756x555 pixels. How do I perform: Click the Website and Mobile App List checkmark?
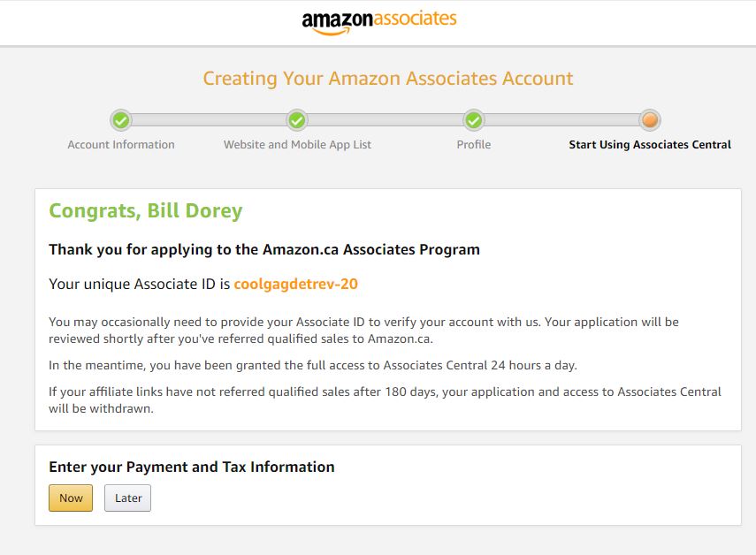pyautogui.click(x=297, y=120)
